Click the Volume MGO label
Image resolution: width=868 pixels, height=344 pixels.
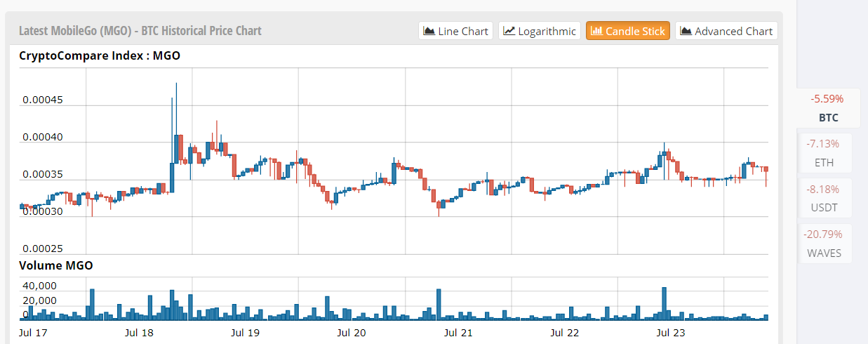tap(56, 265)
